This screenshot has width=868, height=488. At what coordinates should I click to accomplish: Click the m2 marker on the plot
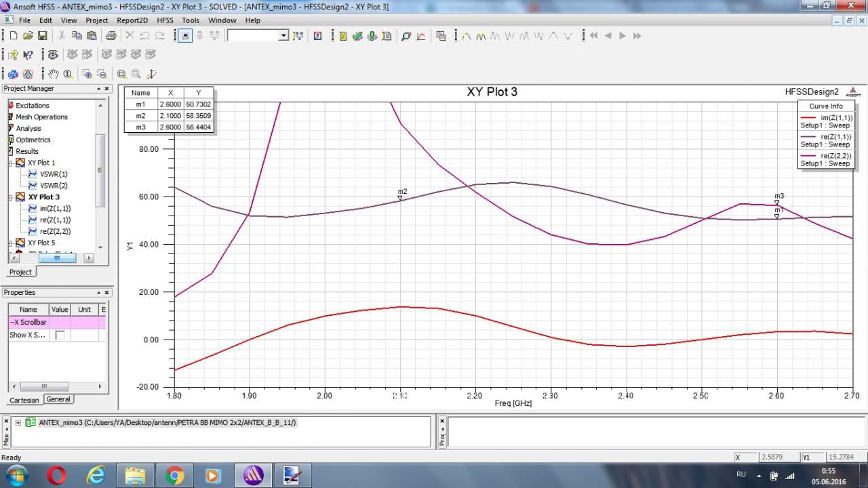pyautogui.click(x=400, y=198)
